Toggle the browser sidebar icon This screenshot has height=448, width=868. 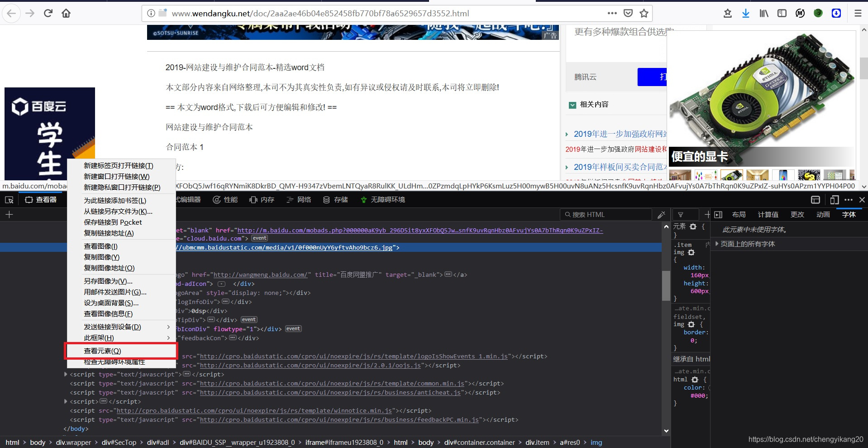point(782,13)
